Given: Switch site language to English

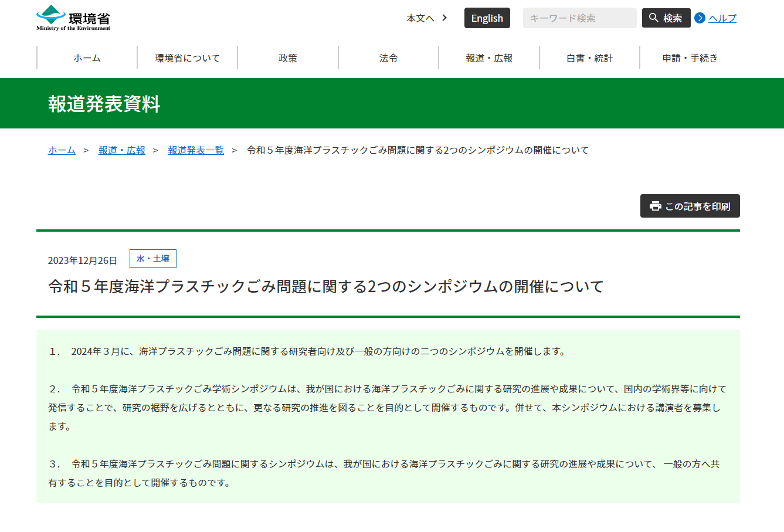Looking at the screenshot, I should pyautogui.click(x=487, y=18).
